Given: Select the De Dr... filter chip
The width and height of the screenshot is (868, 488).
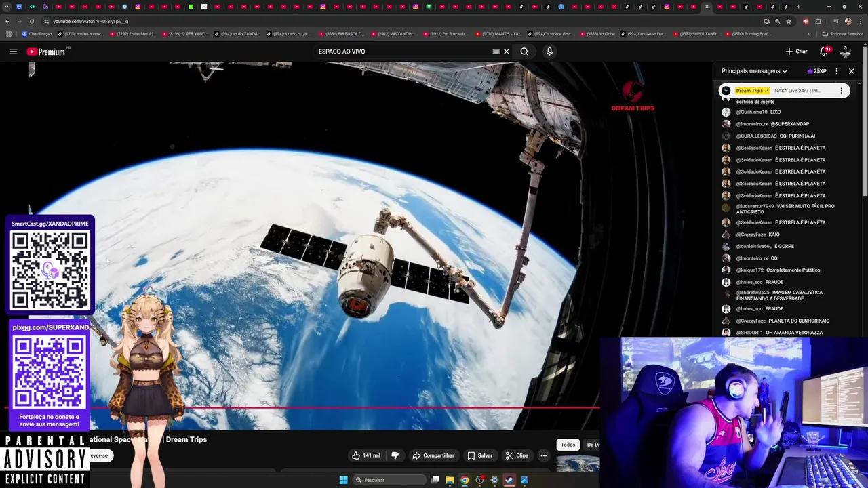Looking at the screenshot, I should (592, 445).
